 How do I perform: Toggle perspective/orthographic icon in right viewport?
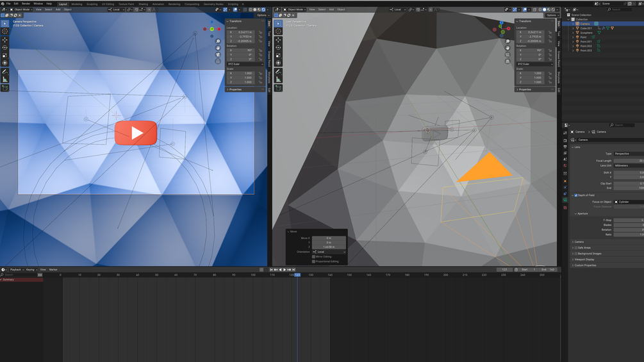(508, 61)
